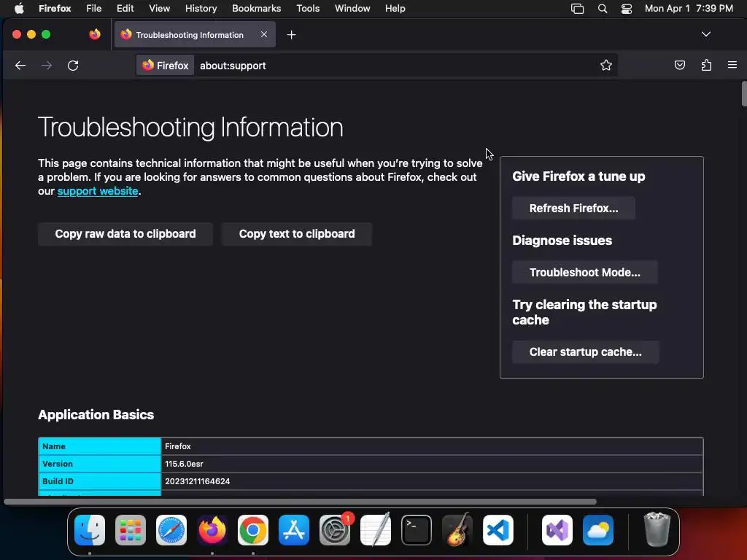Open a new tab with plus icon
747x560 pixels.
(292, 35)
